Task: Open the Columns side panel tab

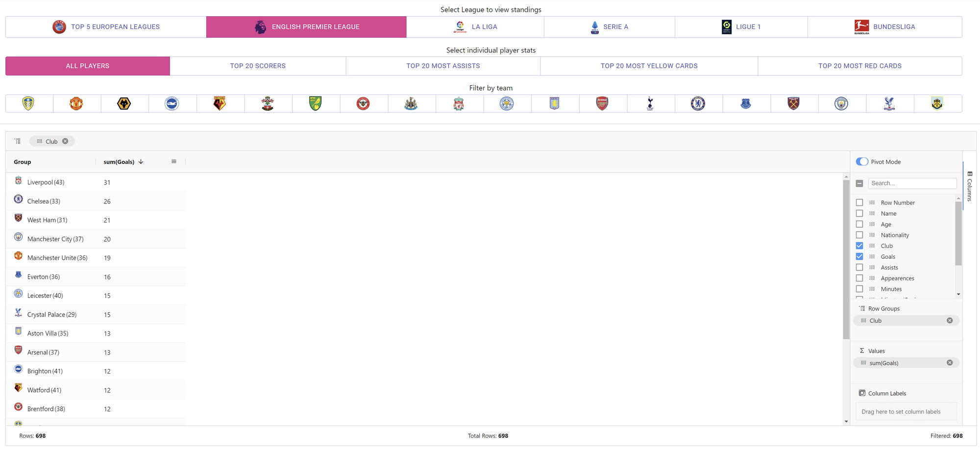Action: click(970, 186)
